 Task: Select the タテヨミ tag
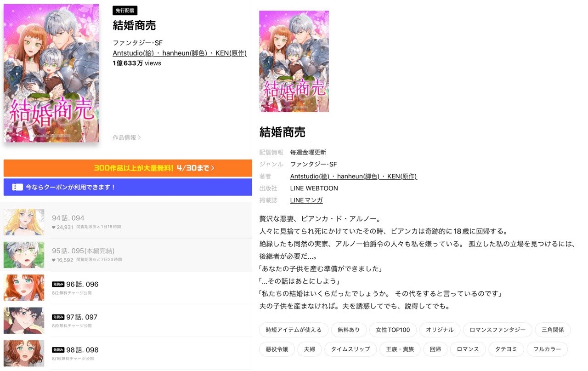(506, 349)
